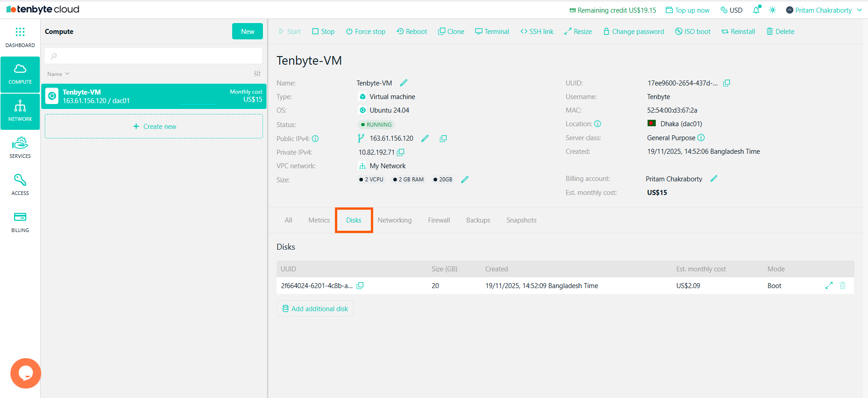This screenshot has width=868, height=398.
Task: Click Create new in compute list
Action: coord(154,126)
